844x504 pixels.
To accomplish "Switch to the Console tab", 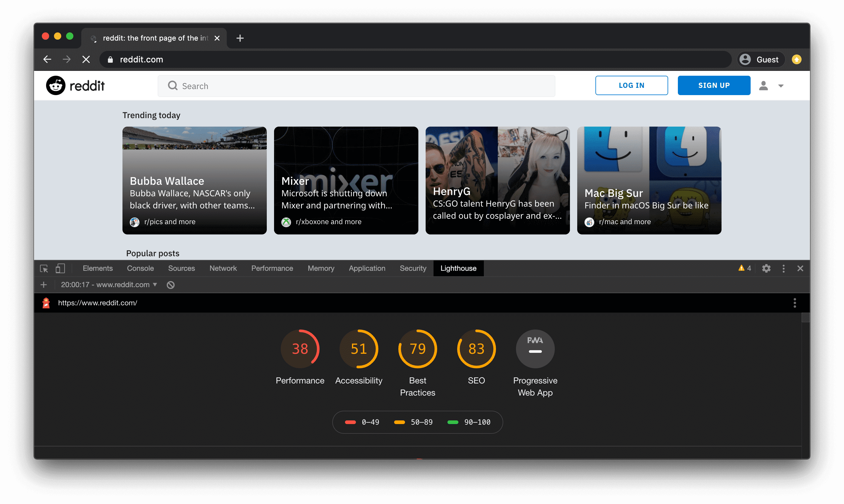I will tap(140, 268).
